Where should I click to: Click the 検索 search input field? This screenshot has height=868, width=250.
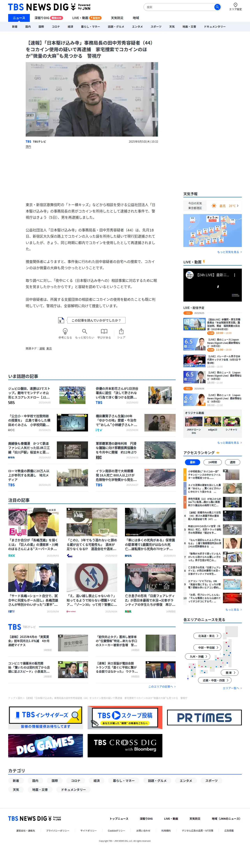pos(179,7)
